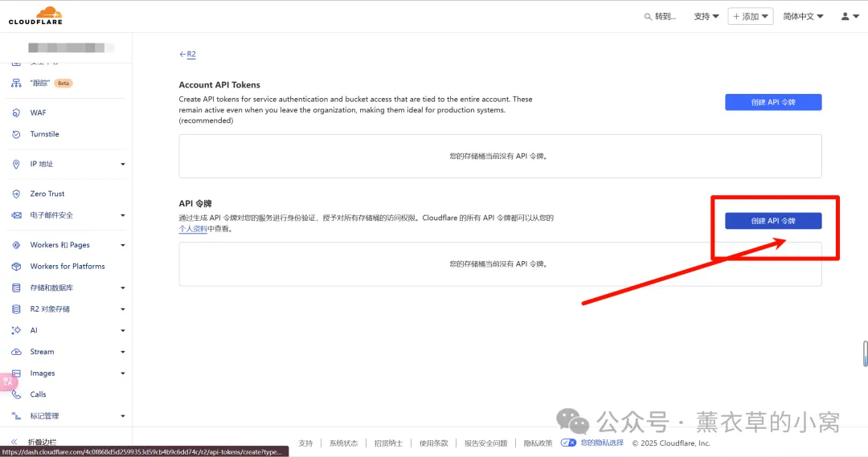Expand the IP 地址 sidebar section
This screenshot has width=868, height=457.
(x=122, y=164)
